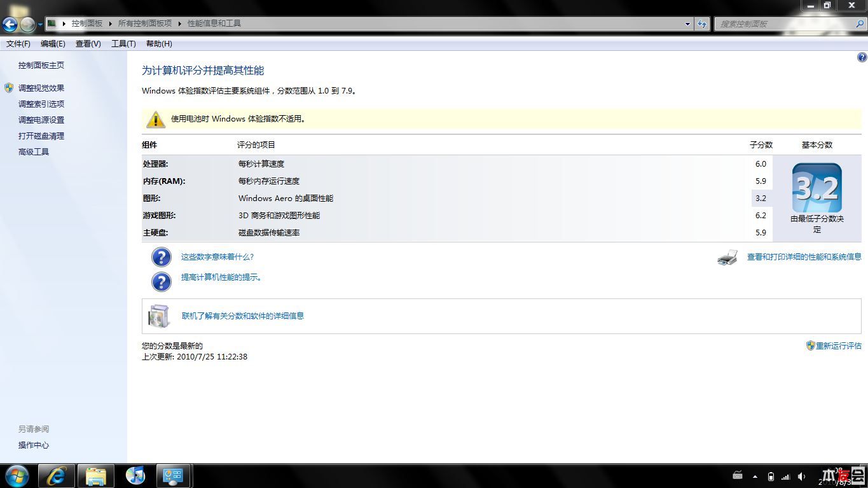The height and width of the screenshot is (488, 868).
Task: Open the help icon at top right
Action: [862, 57]
